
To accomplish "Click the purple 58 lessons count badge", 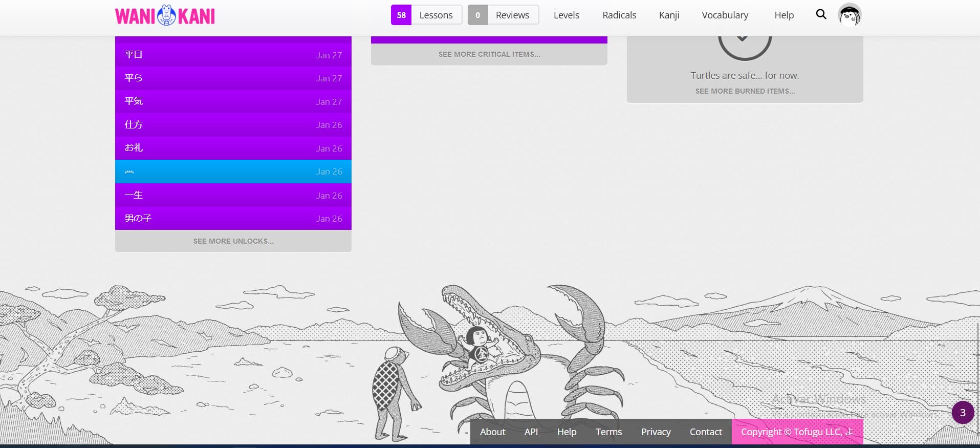I will pyautogui.click(x=401, y=15).
